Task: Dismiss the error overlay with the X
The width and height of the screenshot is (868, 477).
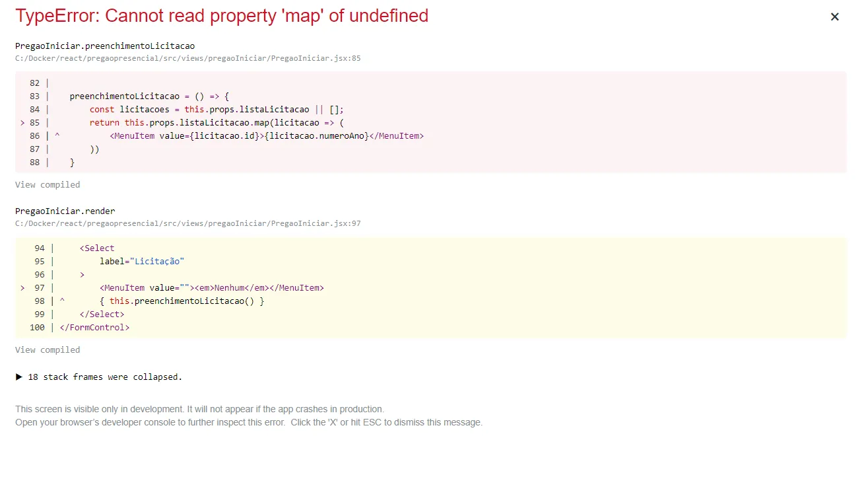Action: click(834, 17)
